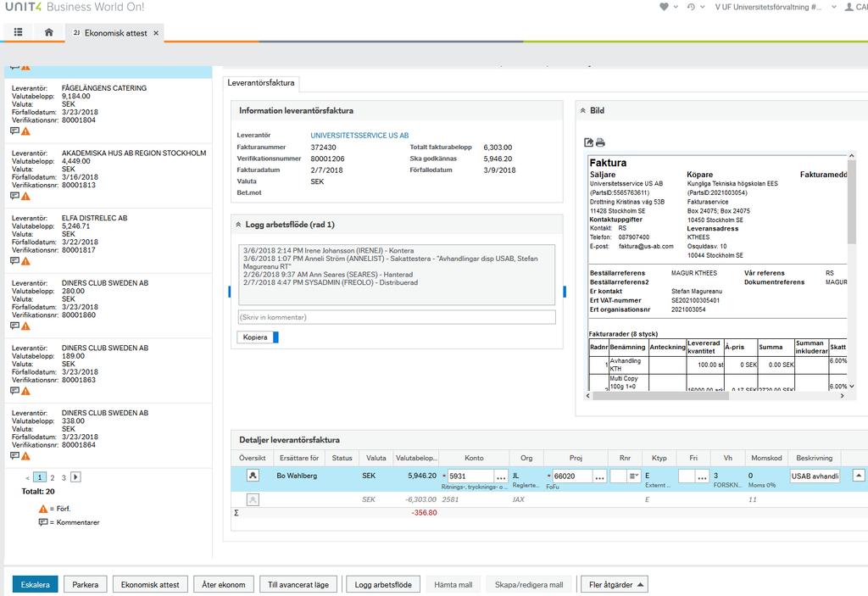Open the Fri lookup ellipsis button
Screen dimensions: 868x596
click(702, 476)
